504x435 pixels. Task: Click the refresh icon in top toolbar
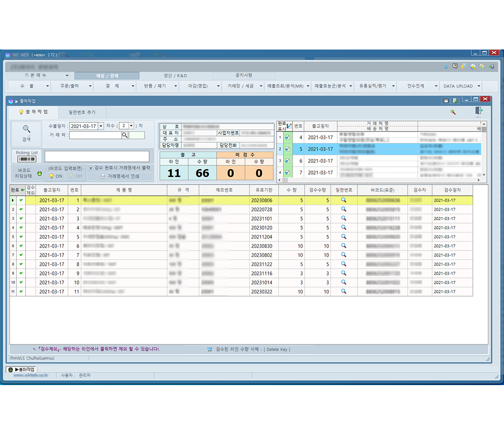(x=446, y=67)
